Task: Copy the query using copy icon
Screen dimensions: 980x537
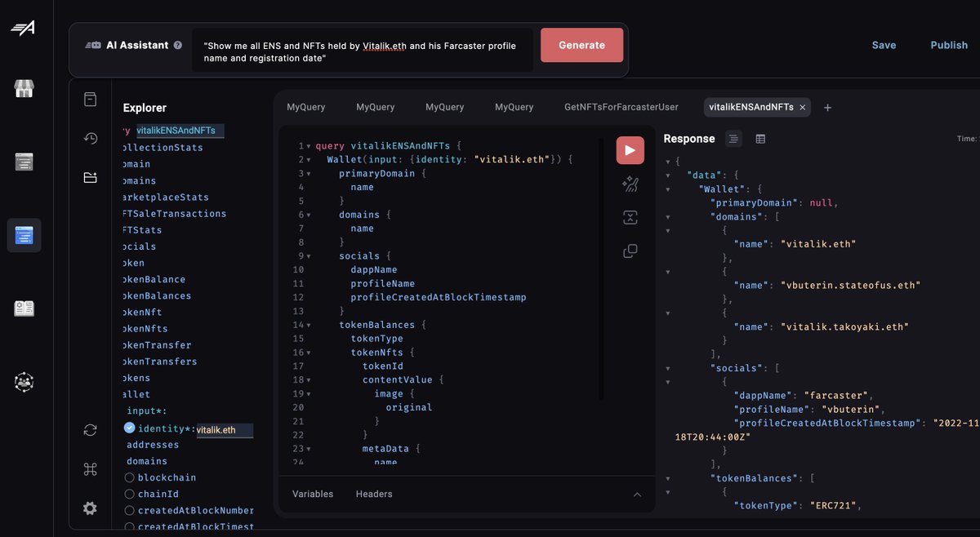Action: pyautogui.click(x=630, y=251)
